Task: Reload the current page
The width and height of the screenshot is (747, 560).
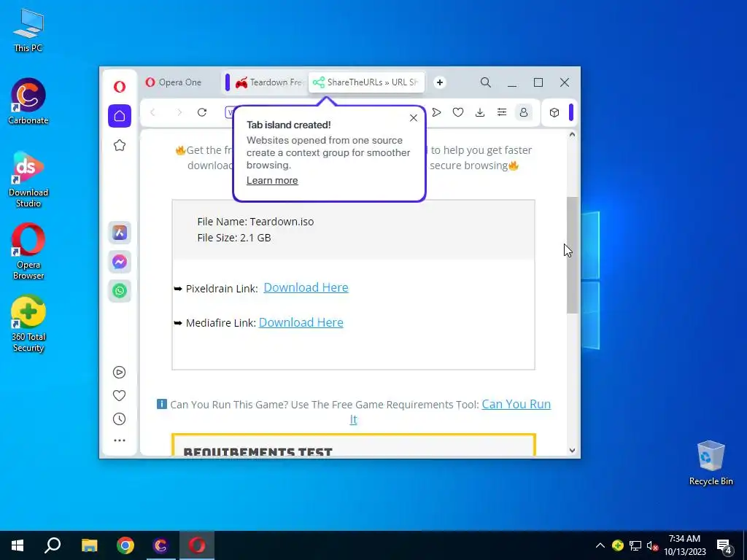Action: 202,112
